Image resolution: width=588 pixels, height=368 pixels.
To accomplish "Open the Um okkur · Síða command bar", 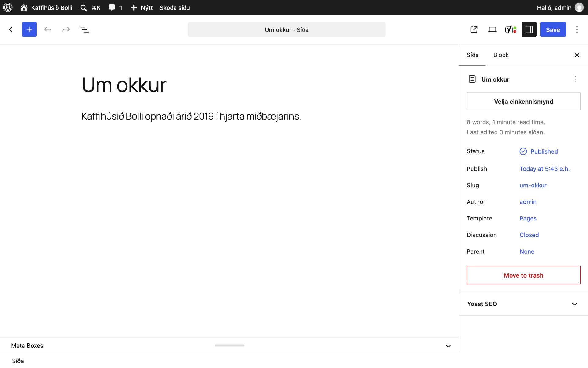I will pos(287,29).
